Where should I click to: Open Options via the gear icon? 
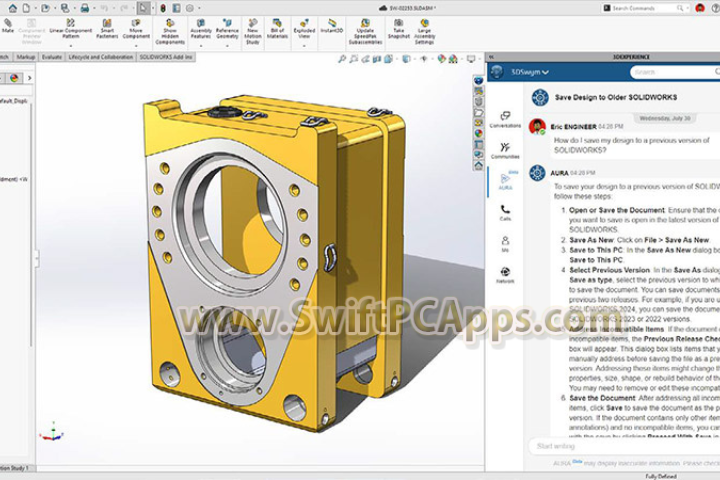coord(190,8)
